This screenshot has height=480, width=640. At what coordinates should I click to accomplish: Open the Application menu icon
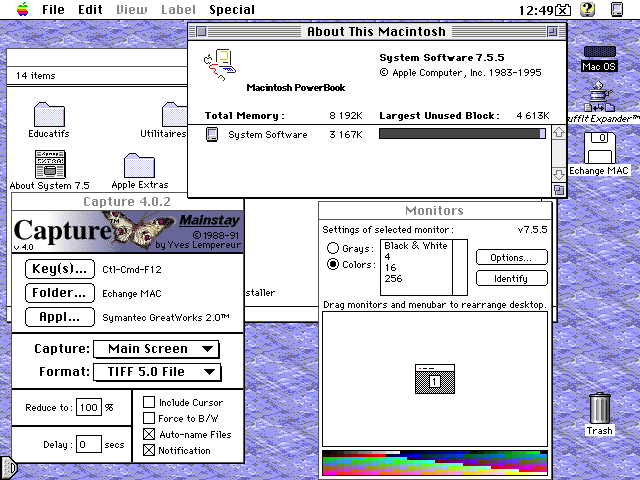[x=617, y=9]
